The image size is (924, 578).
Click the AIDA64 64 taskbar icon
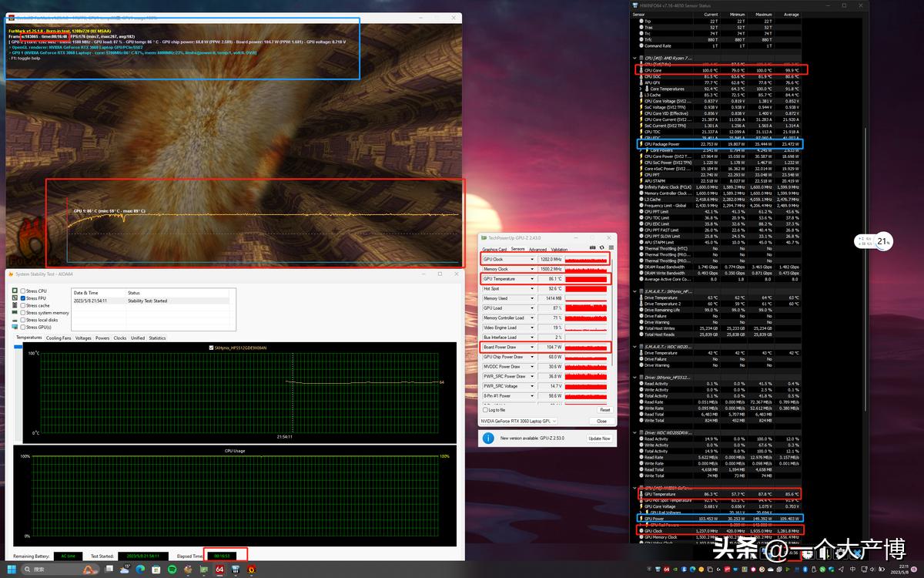pyautogui.click(x=219, y=570)
